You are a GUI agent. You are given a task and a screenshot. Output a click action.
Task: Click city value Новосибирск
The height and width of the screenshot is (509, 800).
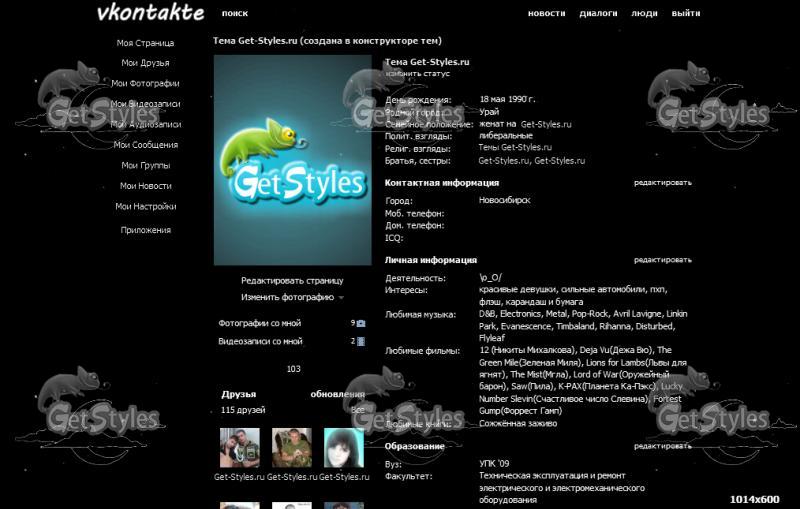(x=504, y=200)
